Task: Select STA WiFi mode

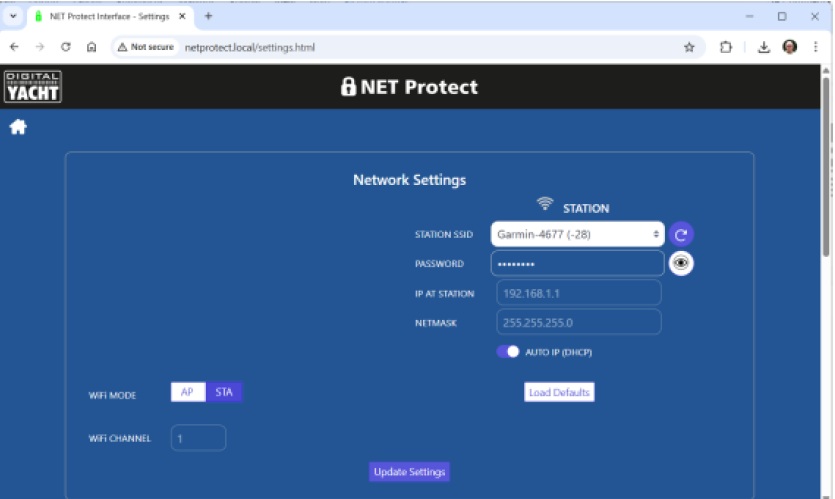Action: point(224,392)
